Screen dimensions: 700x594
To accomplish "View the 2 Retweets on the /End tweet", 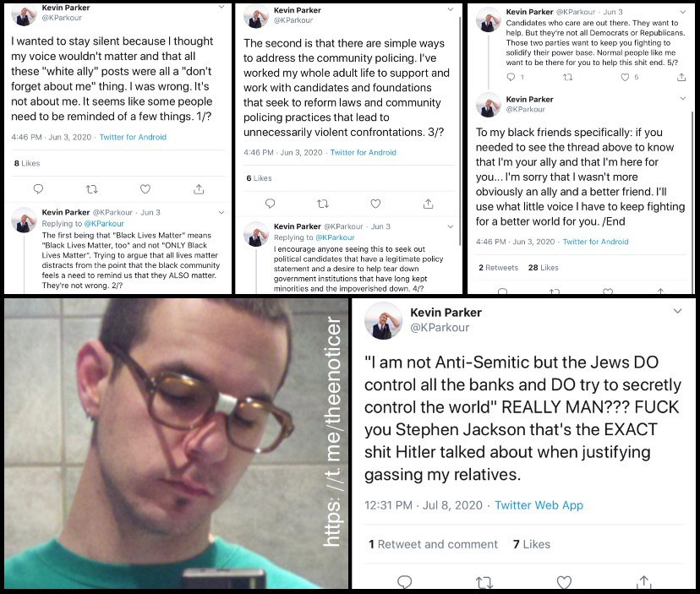I will pyautogui.click(x=498, y=268).
